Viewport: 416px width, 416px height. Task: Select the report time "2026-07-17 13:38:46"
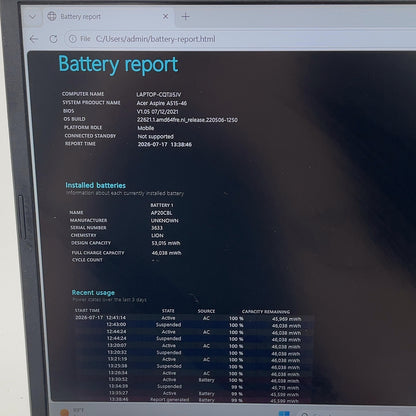pyautogui.click(x=165, y=145)
